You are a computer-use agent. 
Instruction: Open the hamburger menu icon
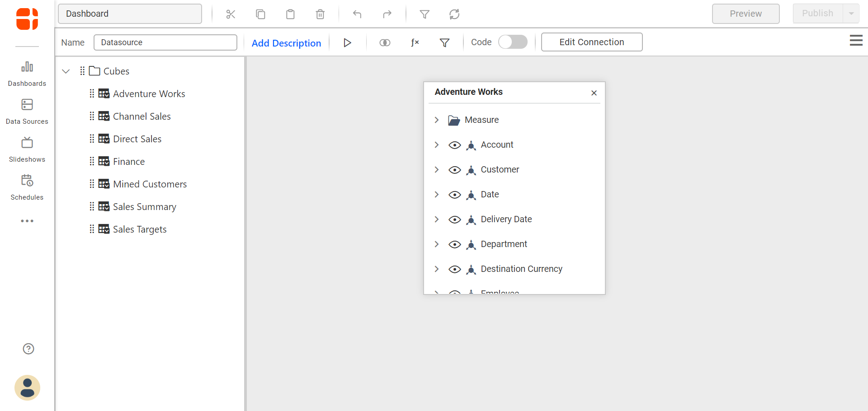[x=856, y=41]
